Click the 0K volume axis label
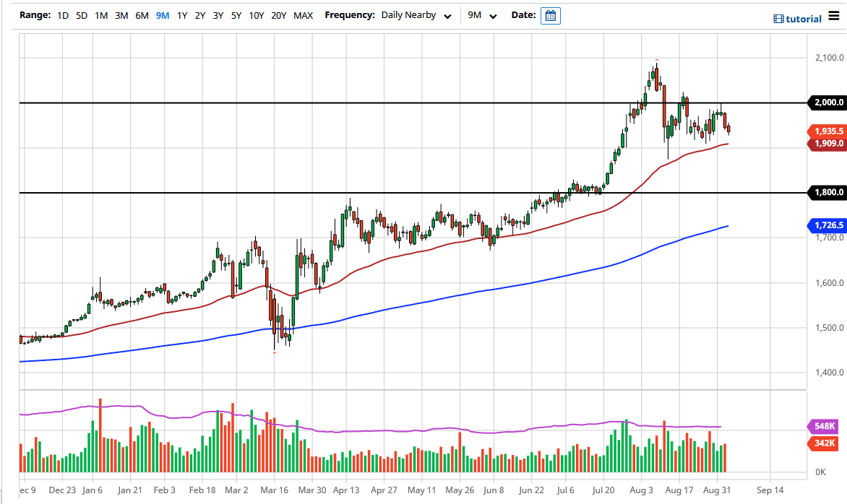This screenshot has height=504, width=847. pyautogui.click(x=820, y=472)
